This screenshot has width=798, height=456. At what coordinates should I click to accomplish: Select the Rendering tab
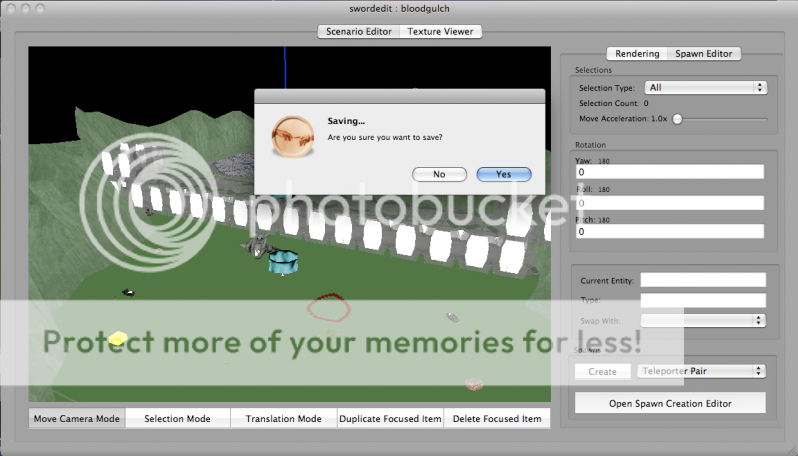tap(637, 53)
